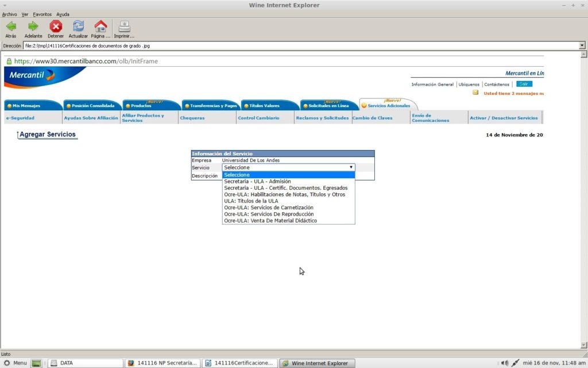The width and height of the screenshot is (588, 368).
Task: Click the taskbar clock date
Action: [x=554, y=363]
